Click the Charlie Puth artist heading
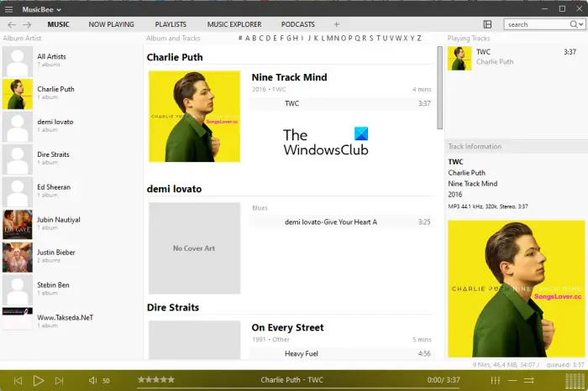Screen dimensions: 588x391 point(175,57)
